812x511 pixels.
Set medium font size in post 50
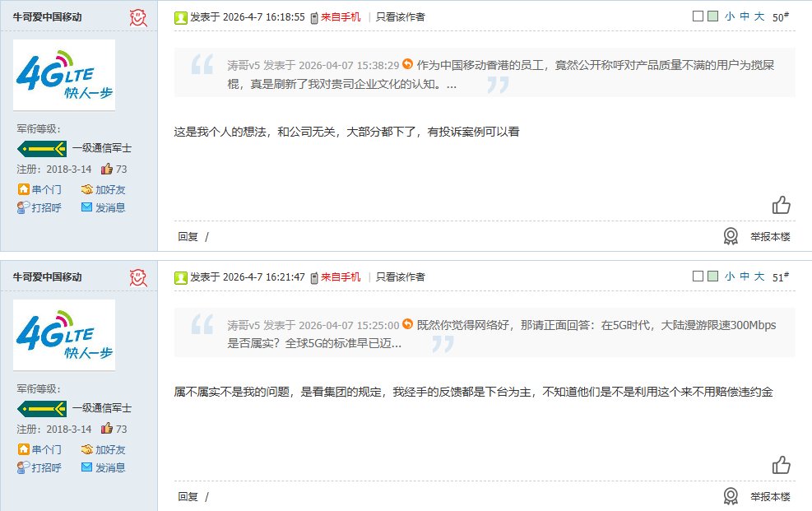(745, 16)
